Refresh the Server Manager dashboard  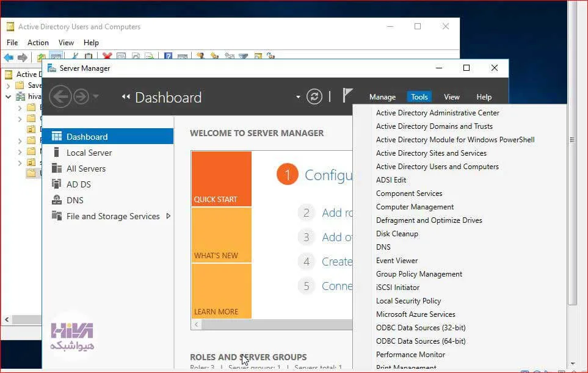point(314,96)
